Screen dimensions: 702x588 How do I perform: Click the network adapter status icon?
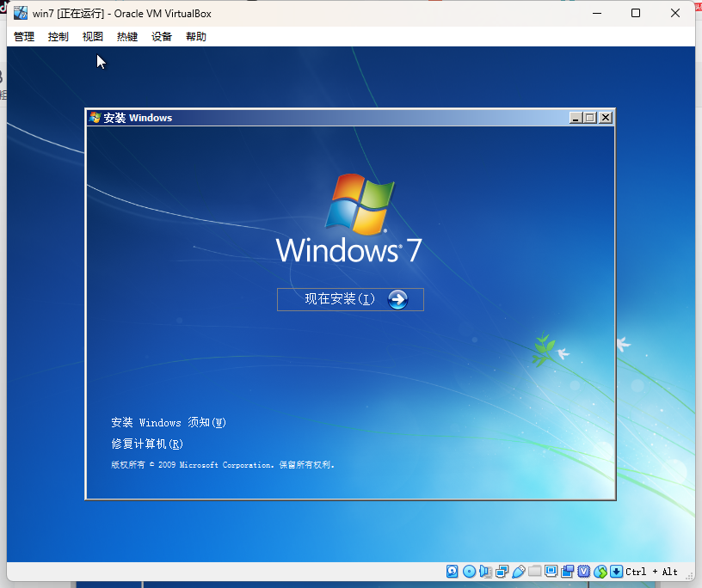(x=501, y=572)
